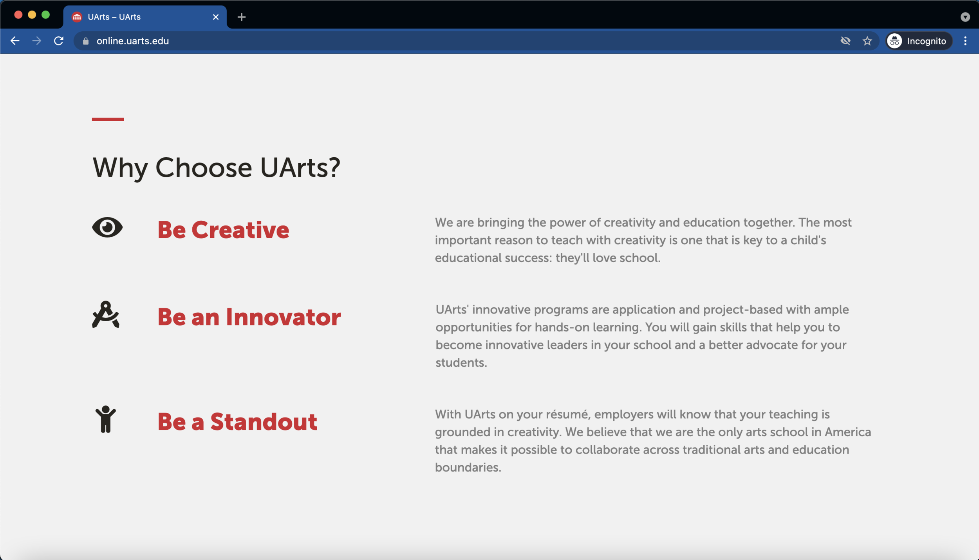Go back to the previous page

[15, 41]
